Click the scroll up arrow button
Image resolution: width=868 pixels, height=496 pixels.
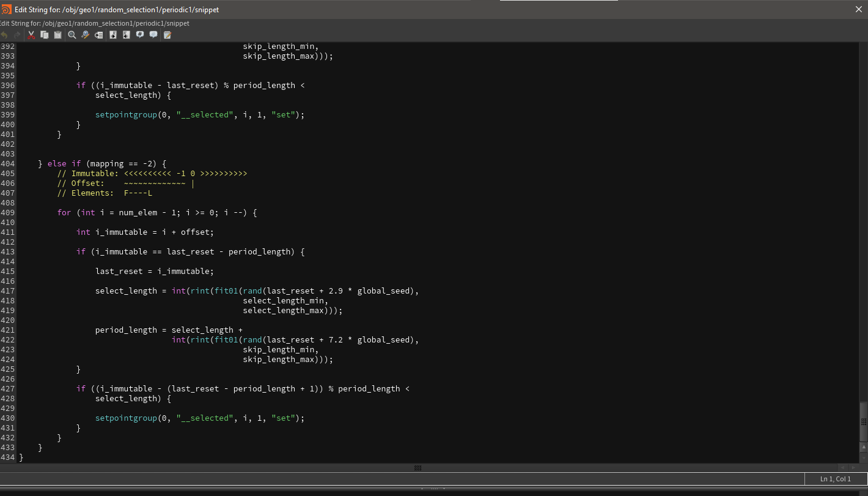[x=863, y=448]
